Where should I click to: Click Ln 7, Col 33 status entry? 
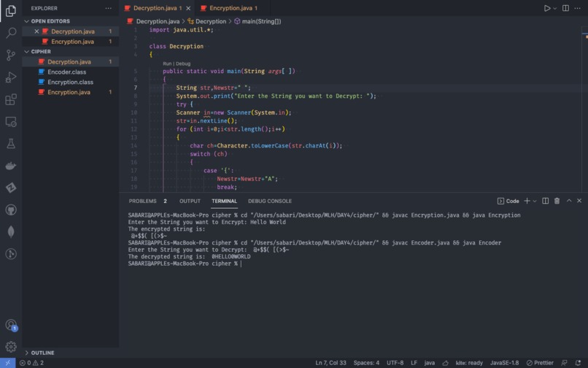(330, 363)
